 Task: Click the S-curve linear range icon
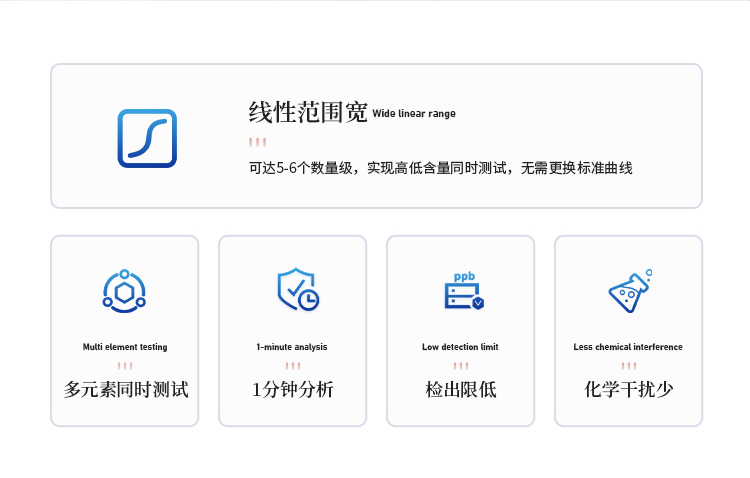pos(147,138)
